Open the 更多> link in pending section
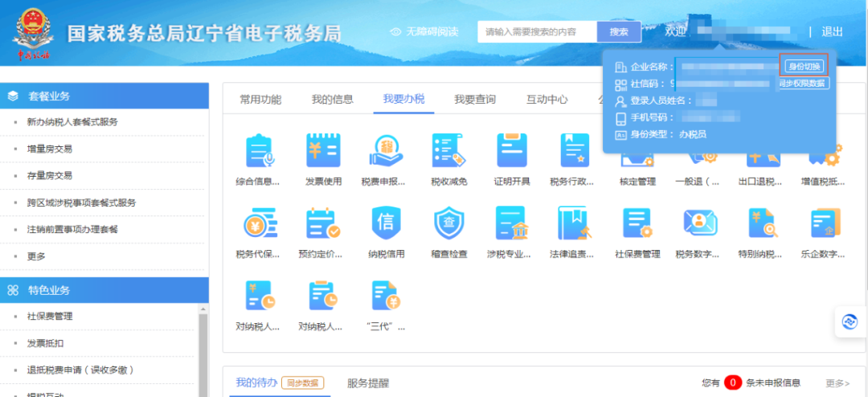This screenshot has height=397, width=868. coord(837,383)
